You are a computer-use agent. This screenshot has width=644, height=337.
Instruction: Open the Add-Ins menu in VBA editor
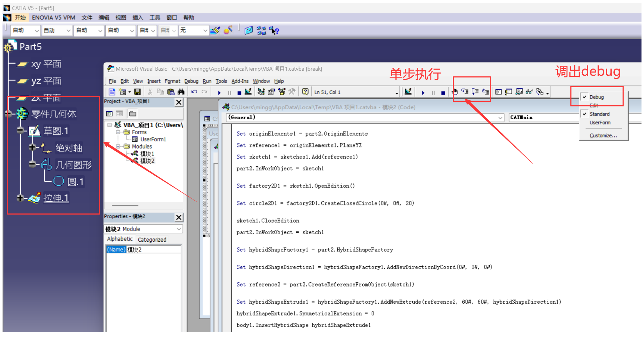(x=240, y=81)
